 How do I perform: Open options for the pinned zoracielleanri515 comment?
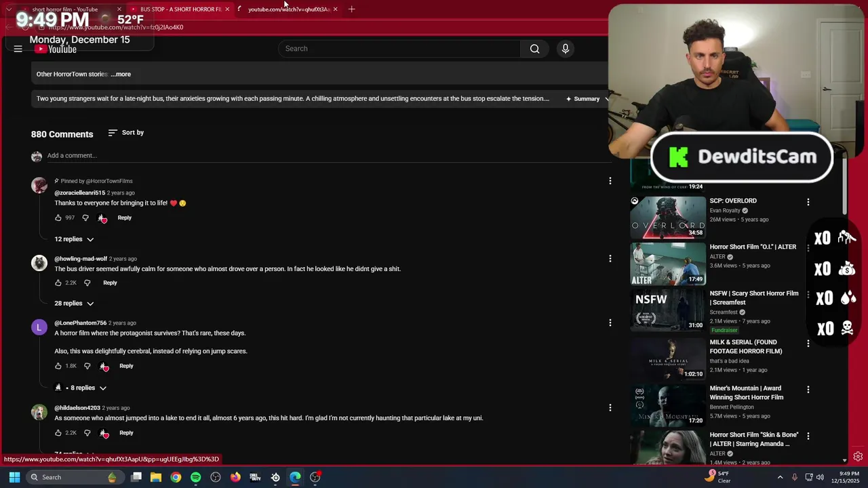(x=610, y=181)
